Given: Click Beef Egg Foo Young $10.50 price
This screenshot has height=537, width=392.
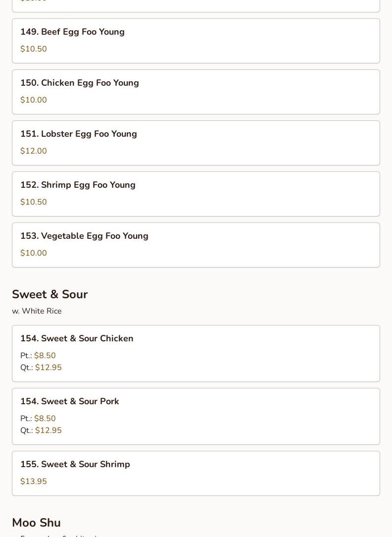Looking at the screenshot, I should coord(34,49).
